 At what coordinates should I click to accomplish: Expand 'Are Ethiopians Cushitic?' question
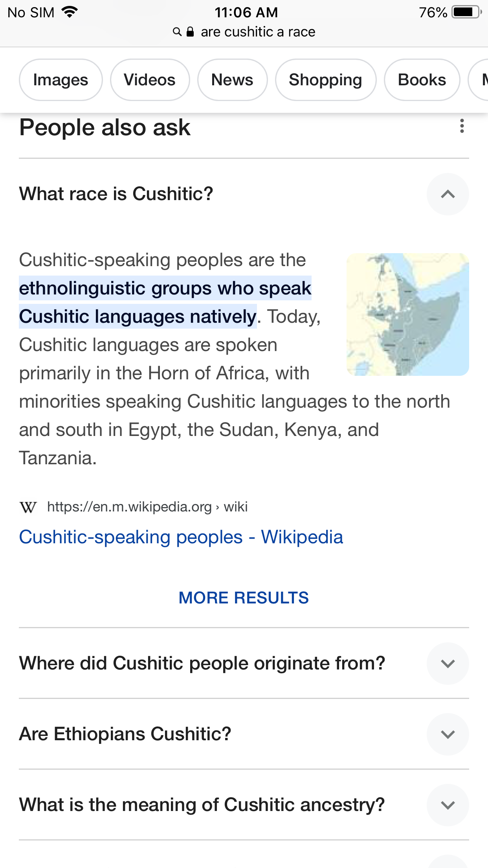[x=448, y=734]
